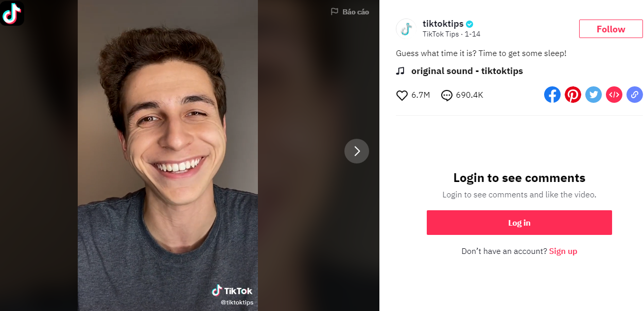Like the video with the heart icon

point(402,95)
